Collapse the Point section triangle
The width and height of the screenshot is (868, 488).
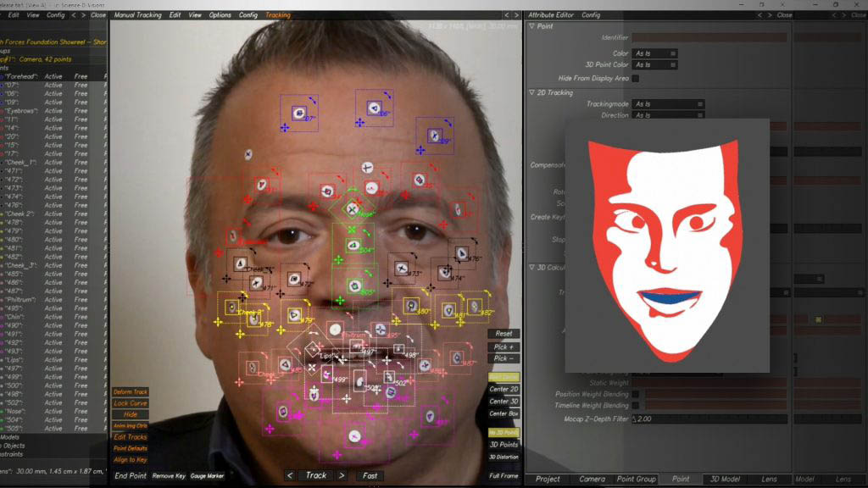click(x=532, y=26)
